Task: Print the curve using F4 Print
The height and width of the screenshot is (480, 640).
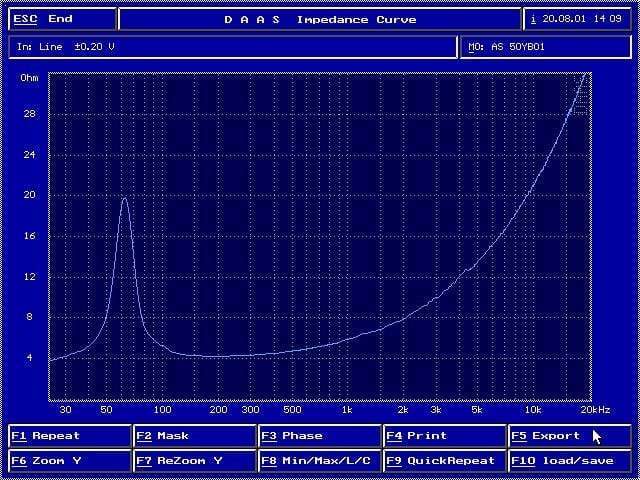Action: (444, 436)
